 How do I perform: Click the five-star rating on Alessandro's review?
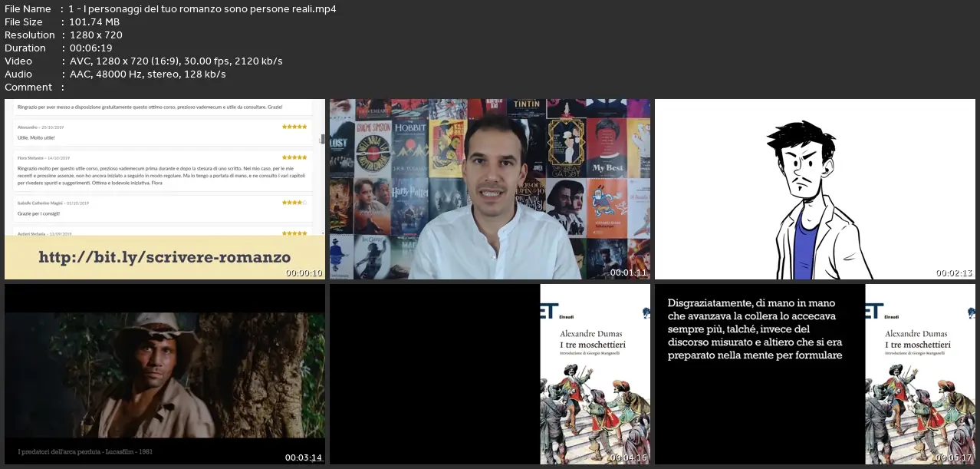click(294, 127)
